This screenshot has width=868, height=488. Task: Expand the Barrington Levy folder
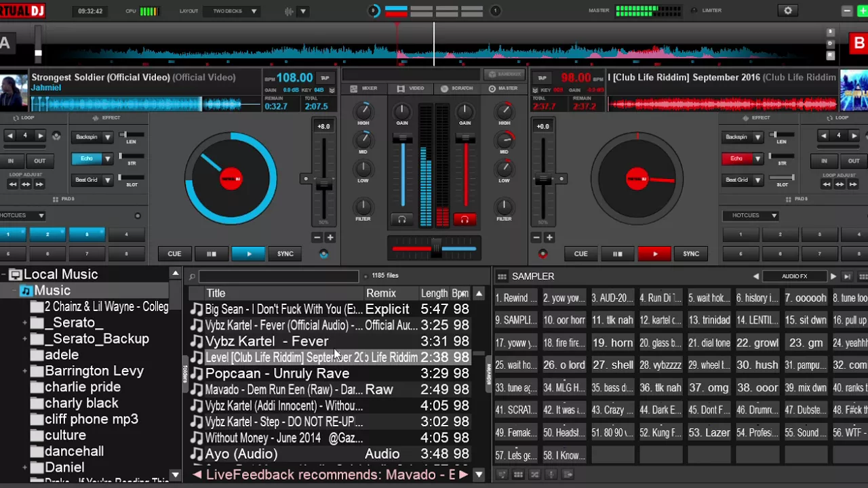click(x=25, y=371)
